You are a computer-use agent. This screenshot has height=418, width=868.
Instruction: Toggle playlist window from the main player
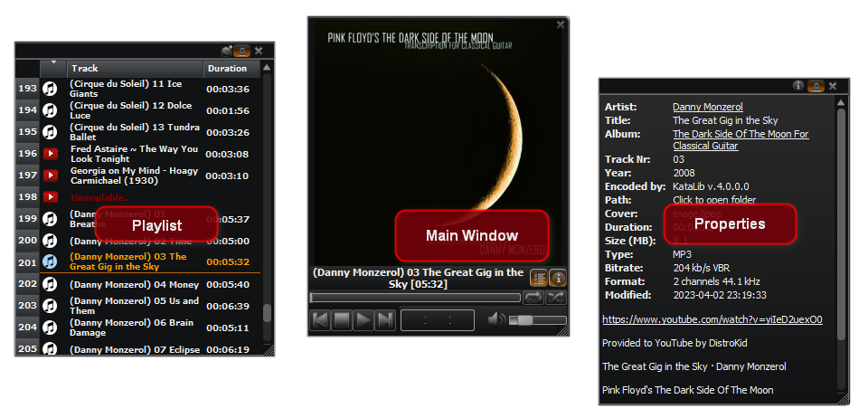(539, 278)
